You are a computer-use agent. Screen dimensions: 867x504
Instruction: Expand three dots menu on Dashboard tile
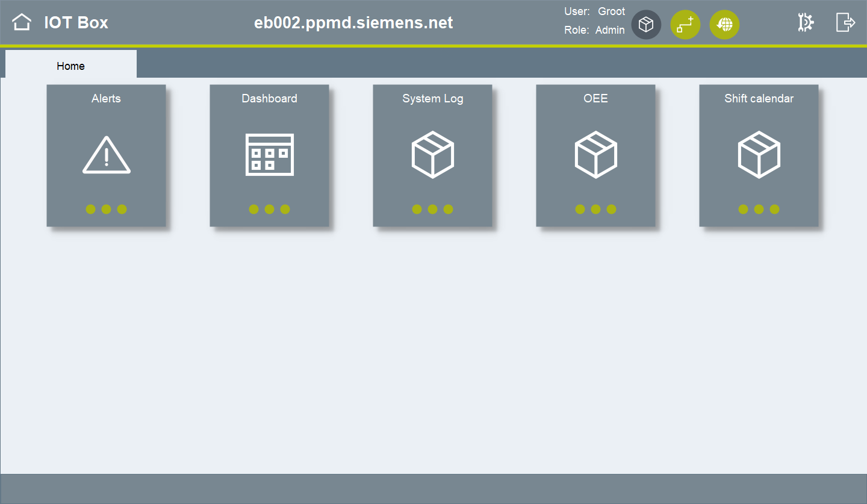point(269,210)
